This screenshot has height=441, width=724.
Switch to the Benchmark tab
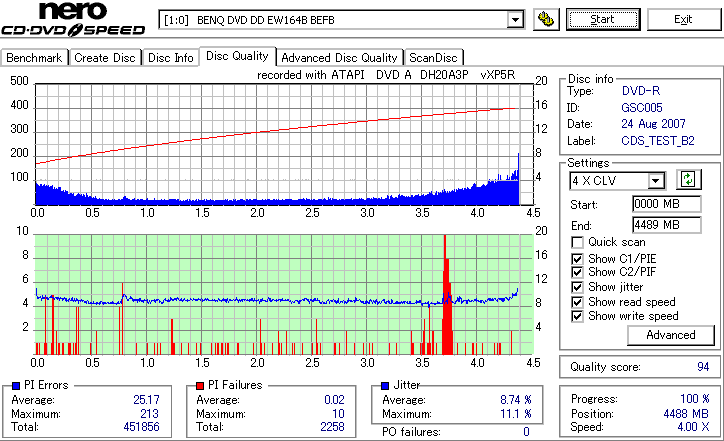click(34, 58)
